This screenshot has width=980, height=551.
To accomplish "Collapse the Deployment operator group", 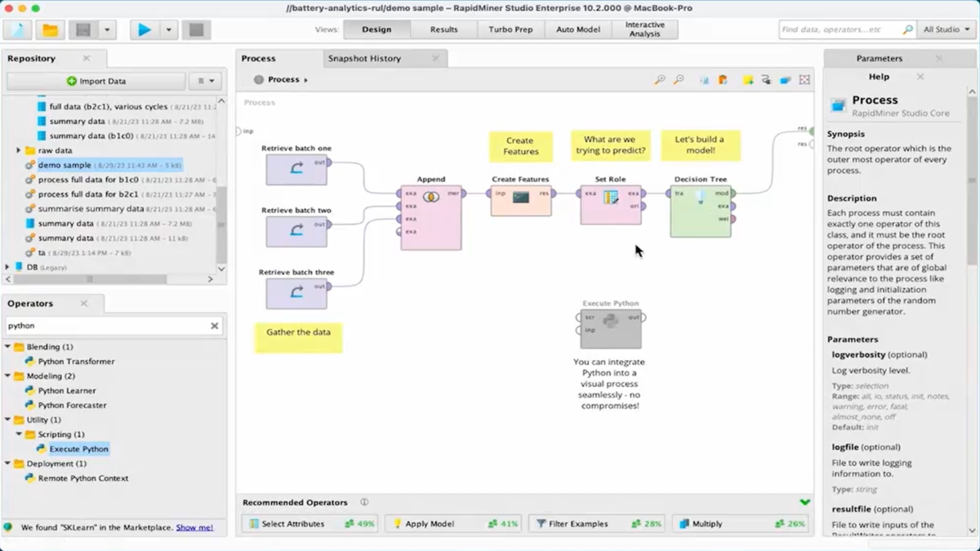I will tap(7, 464).
